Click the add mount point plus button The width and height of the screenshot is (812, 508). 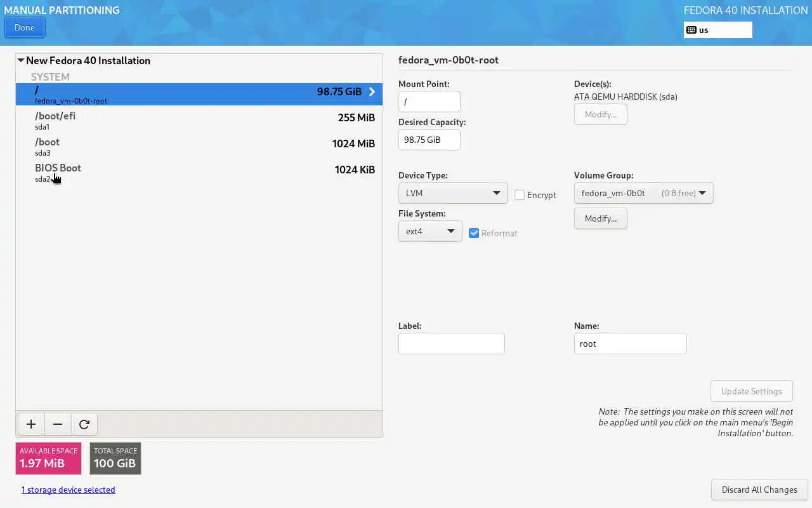pyautogui.click(x=31, y=424)
